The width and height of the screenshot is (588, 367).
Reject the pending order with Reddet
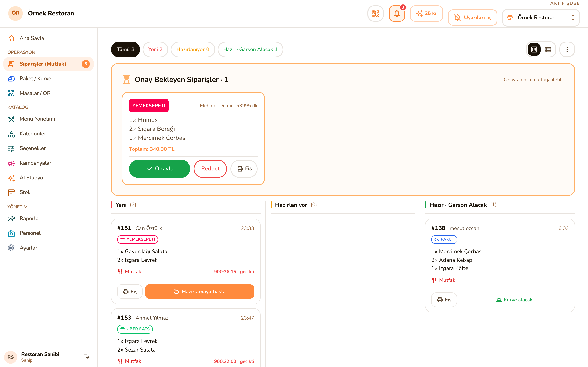[210, 169]
